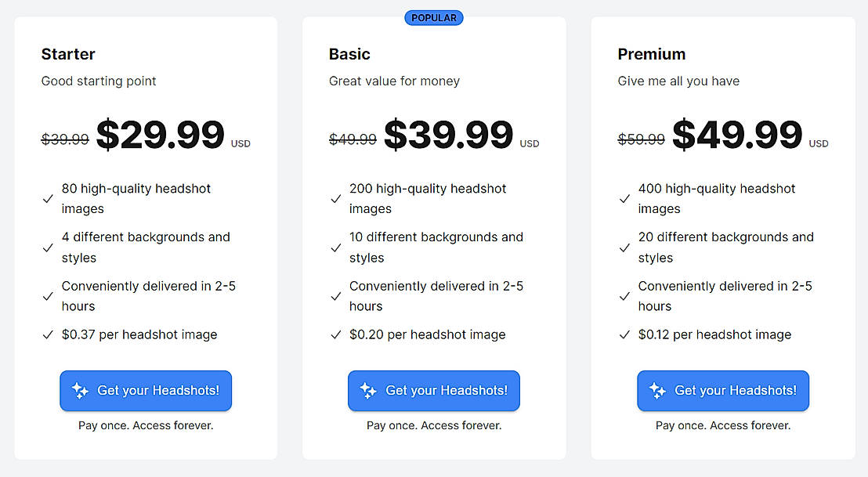
Task: Click sparkle icon on Starter plan button
Action: point(80,391)
